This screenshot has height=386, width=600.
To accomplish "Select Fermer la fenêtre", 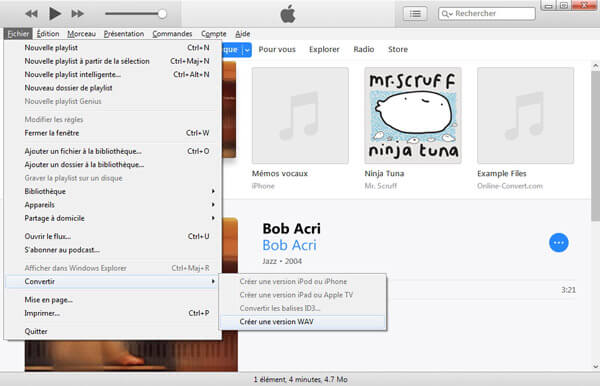I will [x=112, y=133].
